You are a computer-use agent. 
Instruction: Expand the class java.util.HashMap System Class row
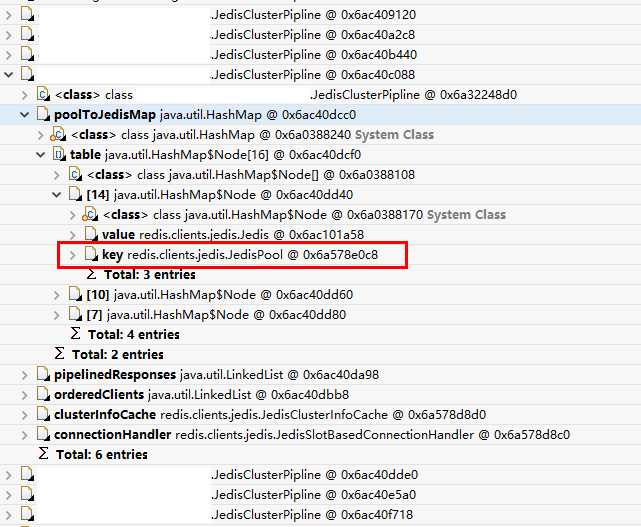pyautogui.click(x=40, y=135)
